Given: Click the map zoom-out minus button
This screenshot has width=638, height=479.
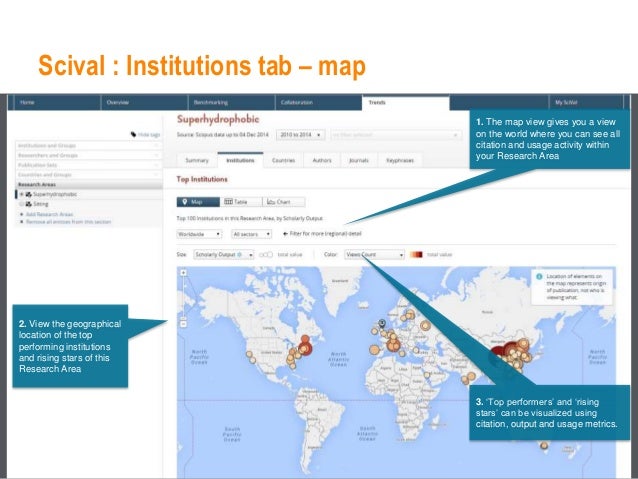Looking at the screenshot, I should click(184, 324).
